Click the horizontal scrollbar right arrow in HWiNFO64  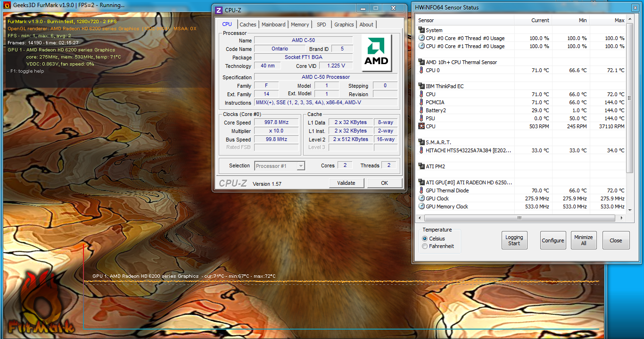coord(622,218)
